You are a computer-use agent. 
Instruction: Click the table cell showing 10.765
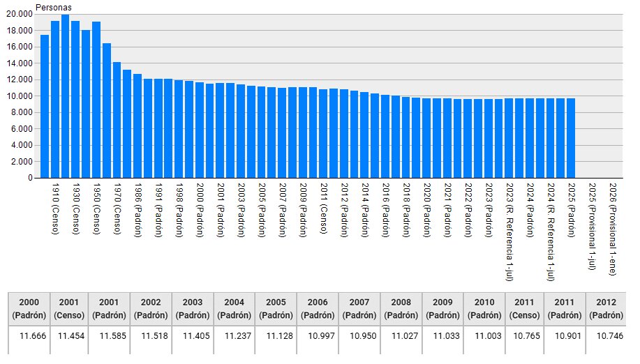click(524, 340)
